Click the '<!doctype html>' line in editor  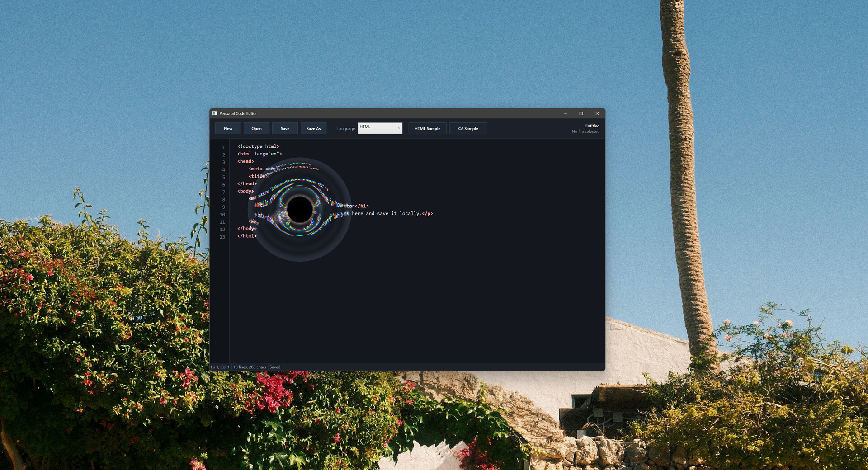(x=258, y=146)
